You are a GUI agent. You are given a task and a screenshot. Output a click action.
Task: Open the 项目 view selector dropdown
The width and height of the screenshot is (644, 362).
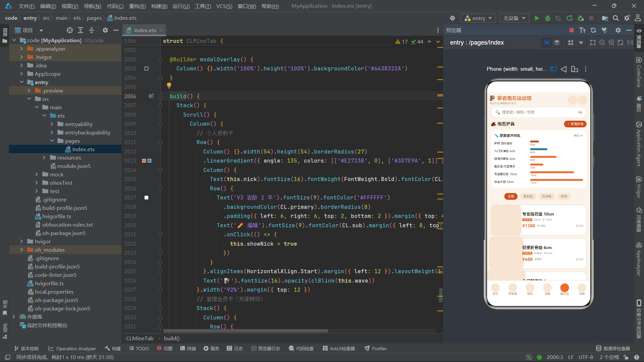[29, 30]
